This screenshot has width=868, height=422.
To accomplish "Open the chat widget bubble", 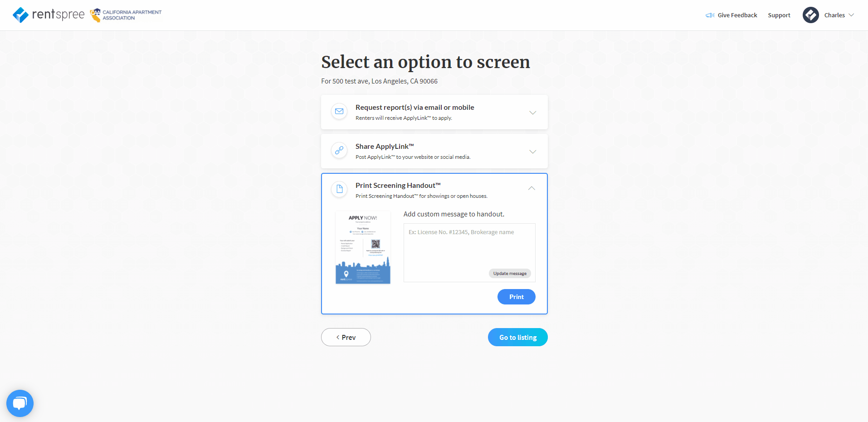I will point(20,403).
